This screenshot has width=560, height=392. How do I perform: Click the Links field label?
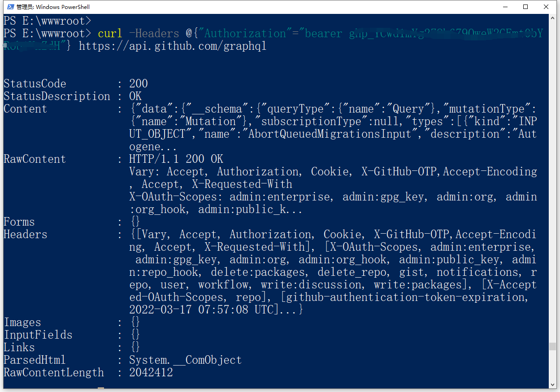tap(19, 347)
